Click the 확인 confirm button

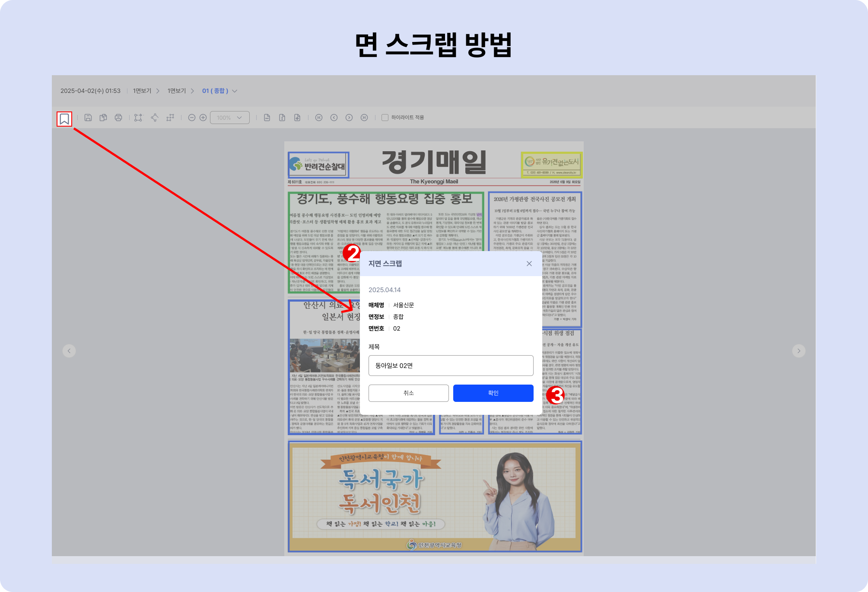click(x=493, y=393)
